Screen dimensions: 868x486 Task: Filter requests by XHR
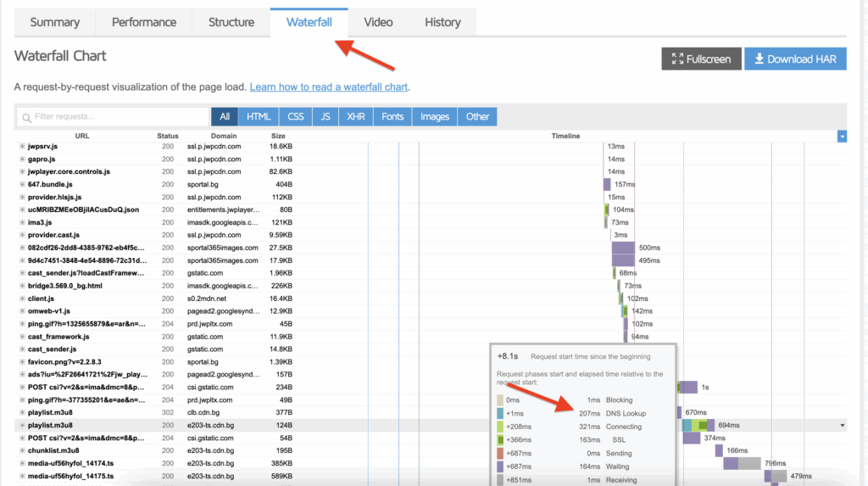(x=355, y=116)
